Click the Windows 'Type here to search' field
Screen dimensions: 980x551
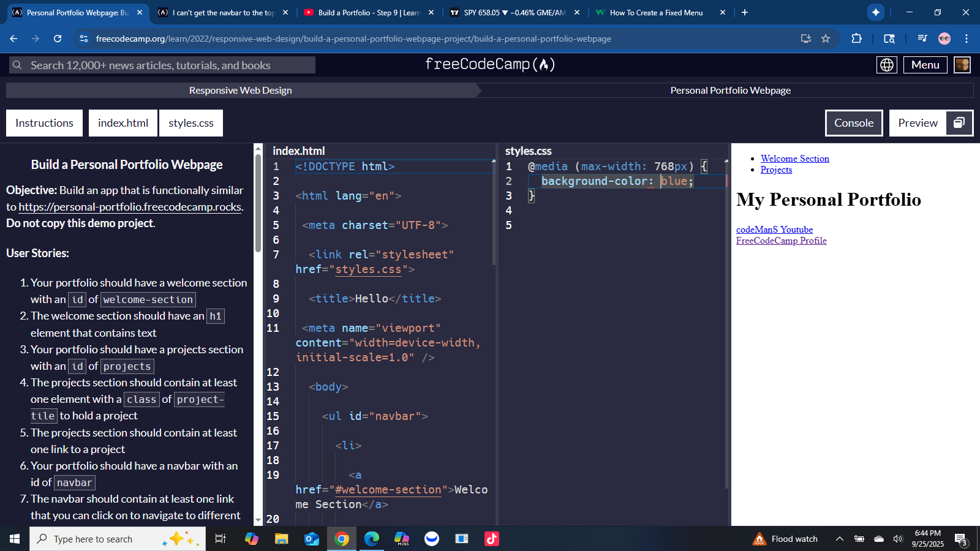click(x=98, y=539)
